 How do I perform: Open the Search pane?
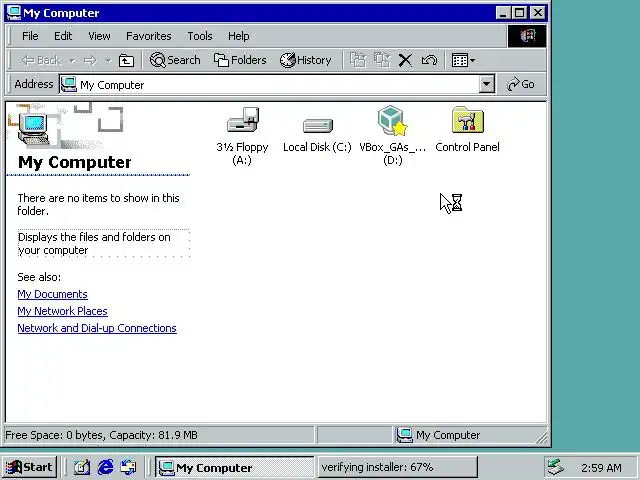tap(175, 60)
